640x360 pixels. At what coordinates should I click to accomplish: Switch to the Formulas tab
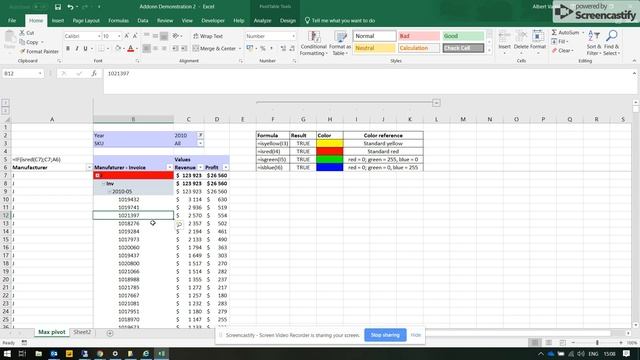coord(118,20)
